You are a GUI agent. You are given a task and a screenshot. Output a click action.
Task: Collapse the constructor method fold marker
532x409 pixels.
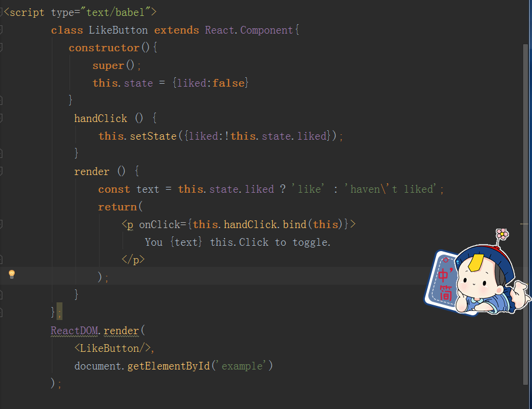(1, 48)
